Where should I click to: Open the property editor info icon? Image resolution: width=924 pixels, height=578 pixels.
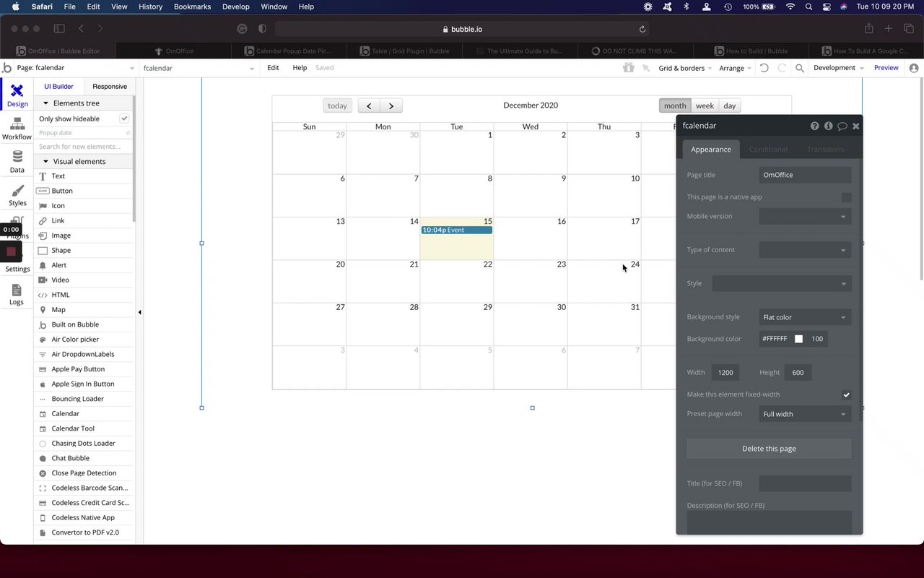828,126
